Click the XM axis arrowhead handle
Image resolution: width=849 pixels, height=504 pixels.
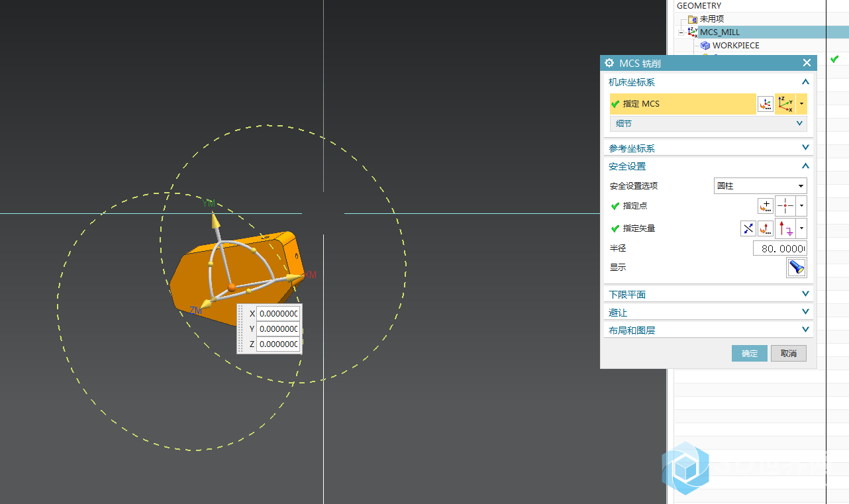(295, 277)
